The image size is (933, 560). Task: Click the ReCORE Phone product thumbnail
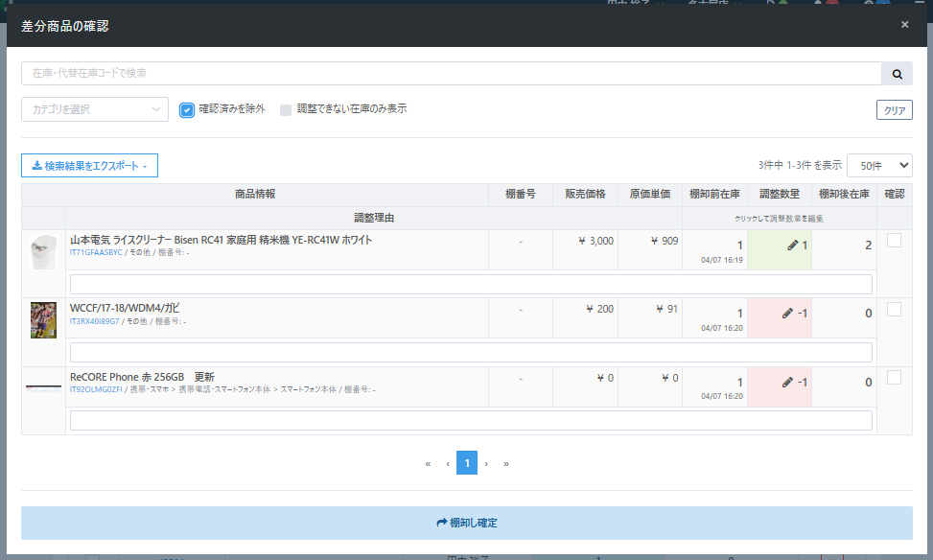click(x=43, y=388)
